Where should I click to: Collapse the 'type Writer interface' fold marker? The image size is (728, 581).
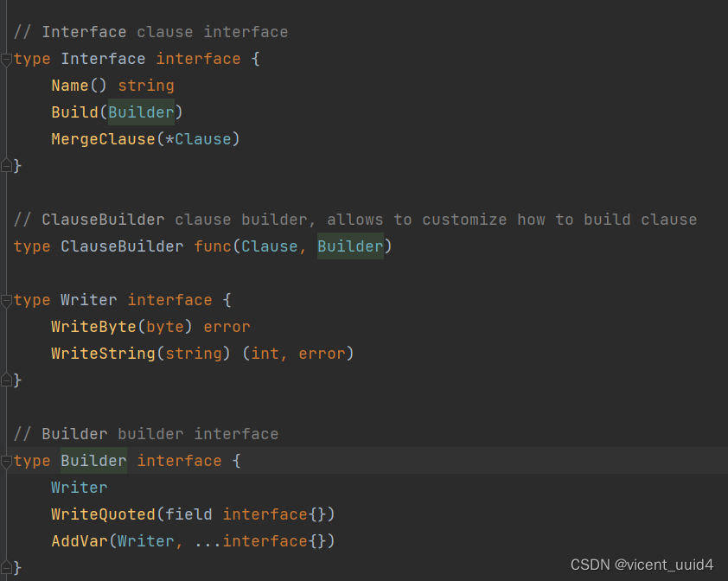tap(6, 301)
